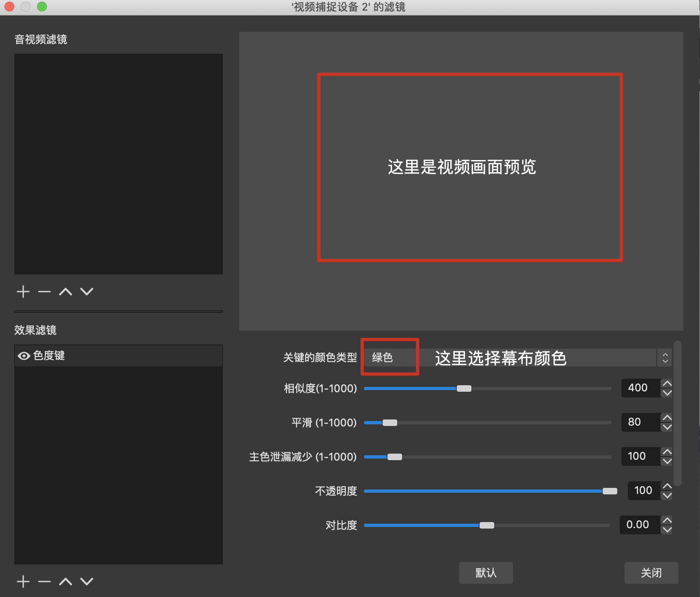Move audio/video filter up
Image resolution: width=700 pixels, height=597 pixels.
click(x=66, y=292)
